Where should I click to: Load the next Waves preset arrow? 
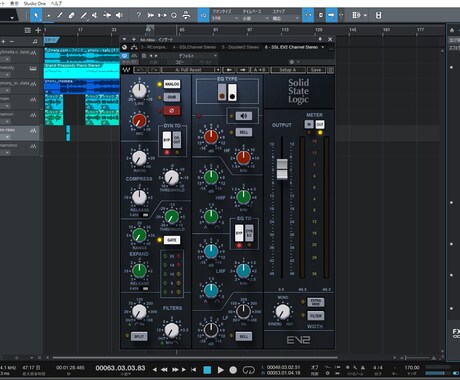(x=243, y=70)
